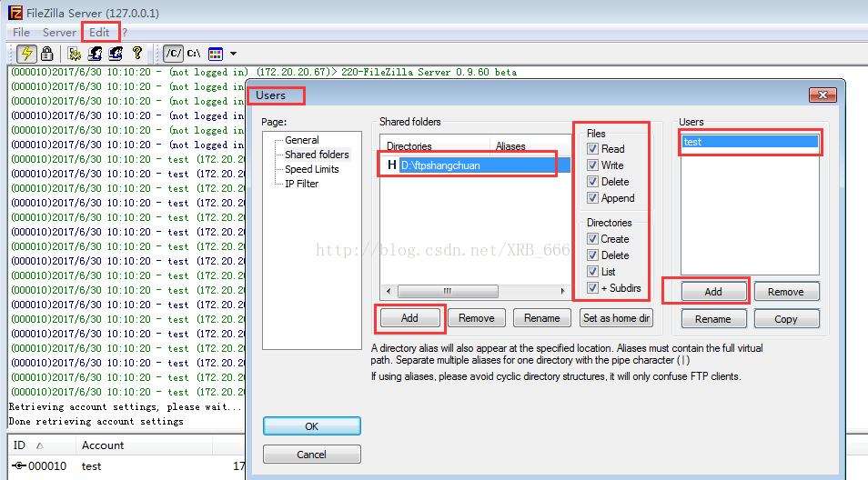The width and height of the screenshot is (868, 480).
Task: Select Speed Limits page in tree
Action: pyautogui.click(x=312, y=169)
